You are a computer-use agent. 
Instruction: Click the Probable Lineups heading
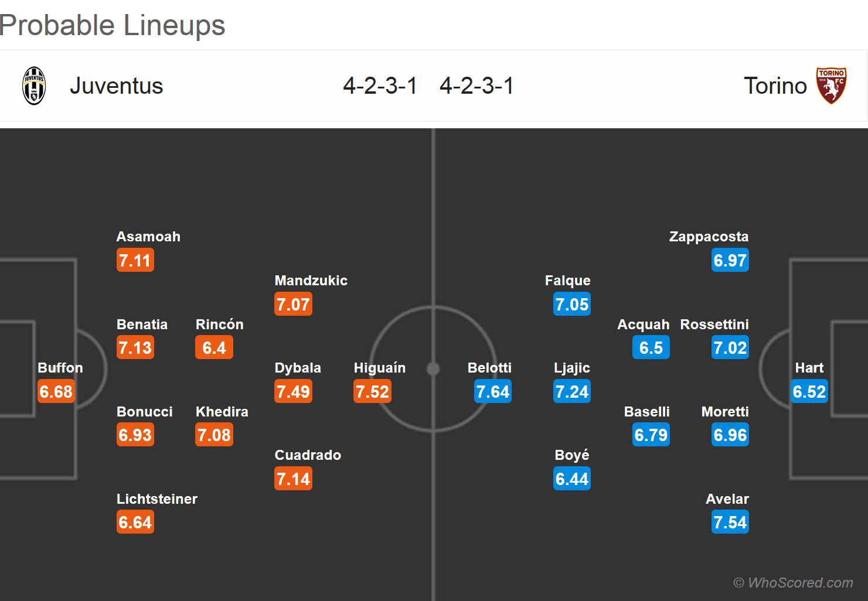point(113,25)
